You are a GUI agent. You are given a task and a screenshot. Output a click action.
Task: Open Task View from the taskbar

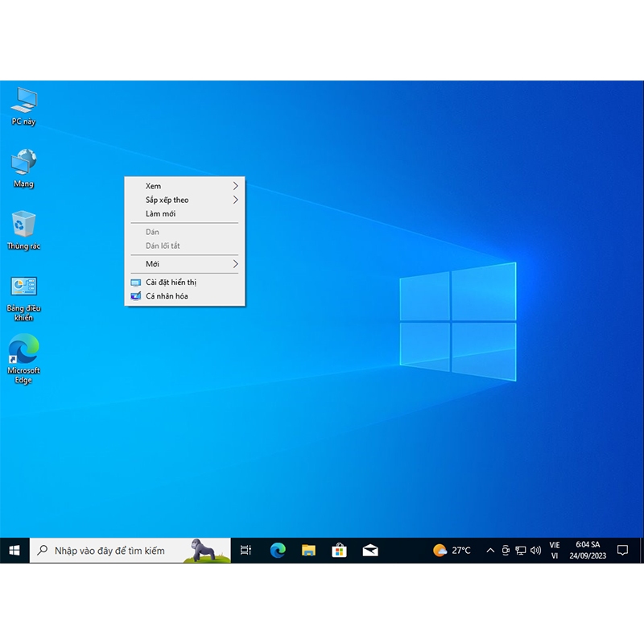click(246, 550)
